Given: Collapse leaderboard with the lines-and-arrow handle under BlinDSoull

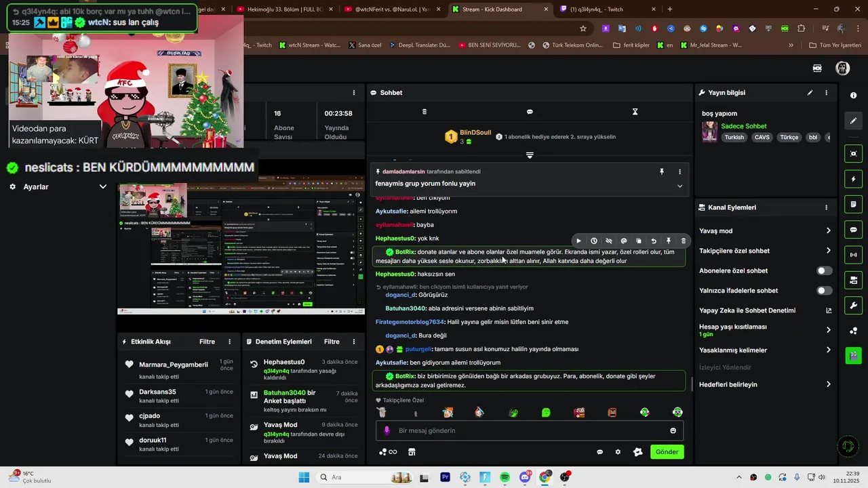Looking at the screenshot, I should click(530, 155).
